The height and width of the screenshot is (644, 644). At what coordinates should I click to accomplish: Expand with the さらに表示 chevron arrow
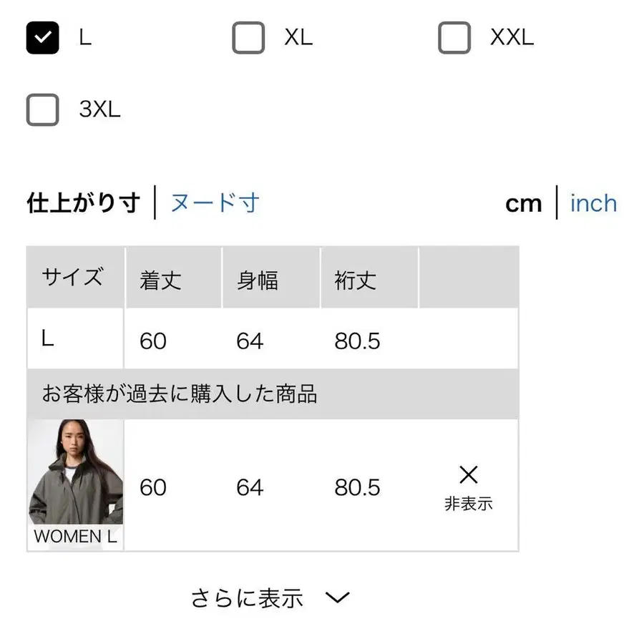tap(337, 597)
